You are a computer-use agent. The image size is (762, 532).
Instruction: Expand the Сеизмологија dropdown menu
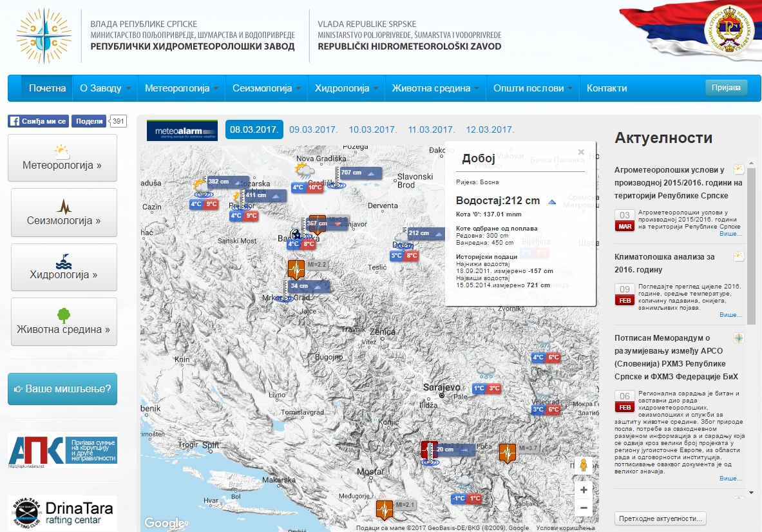[267, 88]
